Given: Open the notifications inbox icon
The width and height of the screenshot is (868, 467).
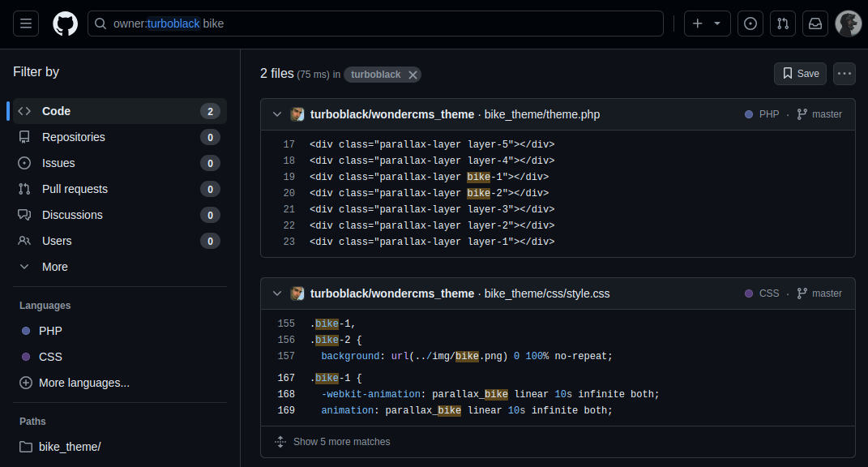Looking at the screenshot, I should (x=815, y=24).
